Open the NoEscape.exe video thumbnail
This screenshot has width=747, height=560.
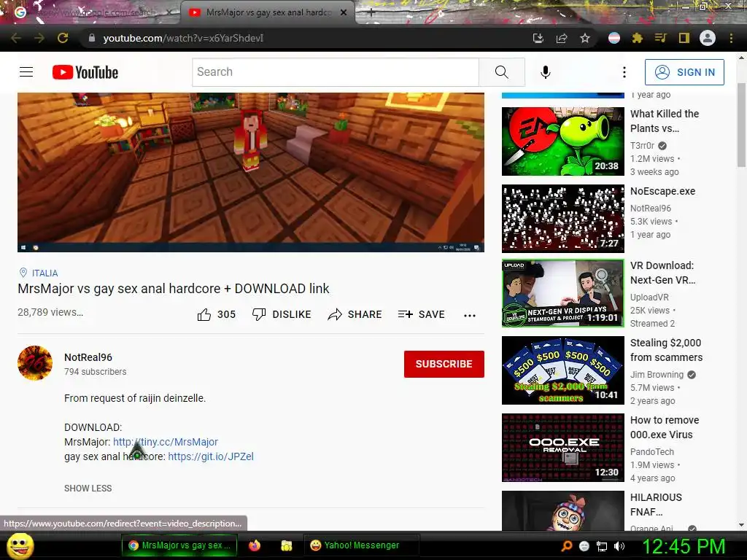[562, 219]
